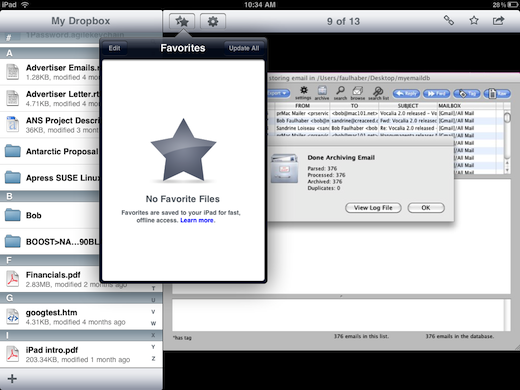Jump to letter Z in index
The width and height of the screenshot is (520, 390).
pos(153,359)
